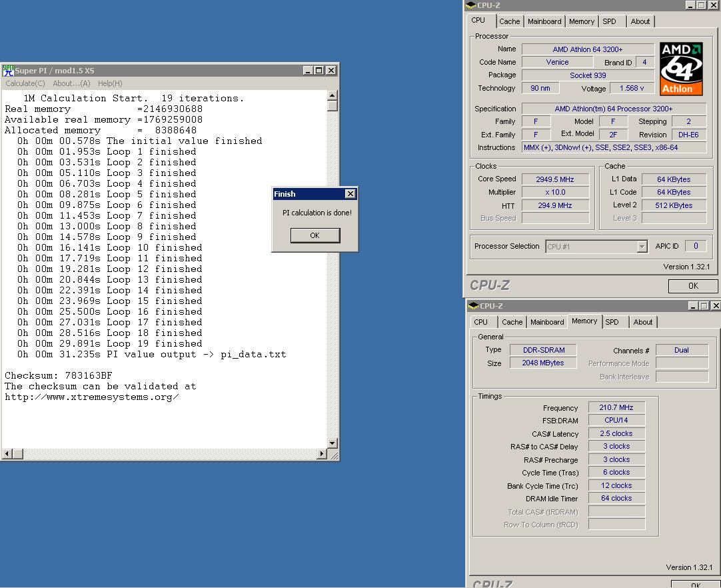The width and height of the screenshot is (721, 588).
Task: Click the Super PI title bar icon
Action: point(8,71)
